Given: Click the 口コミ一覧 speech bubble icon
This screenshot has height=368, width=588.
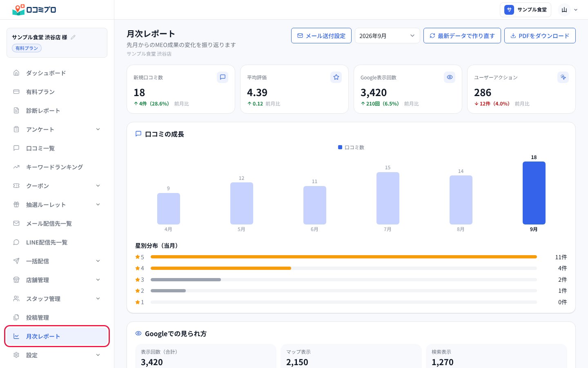Looking at the screenshot, I should point(16,148).
